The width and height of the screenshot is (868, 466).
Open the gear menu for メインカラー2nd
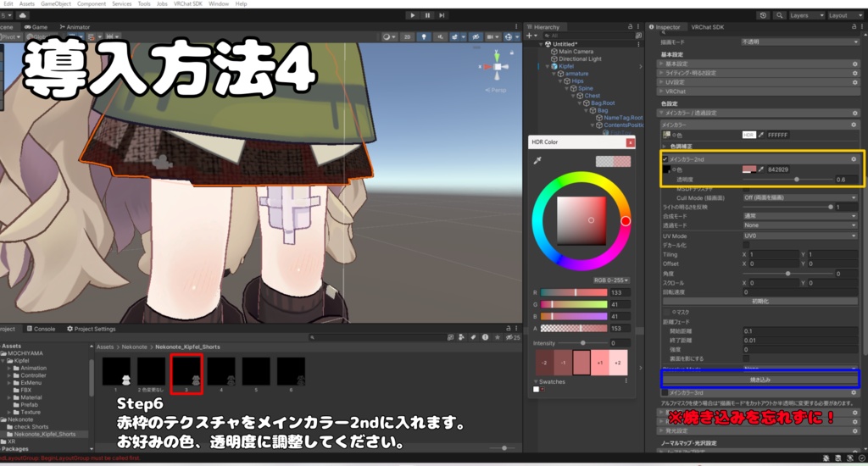tap(854, 159)
